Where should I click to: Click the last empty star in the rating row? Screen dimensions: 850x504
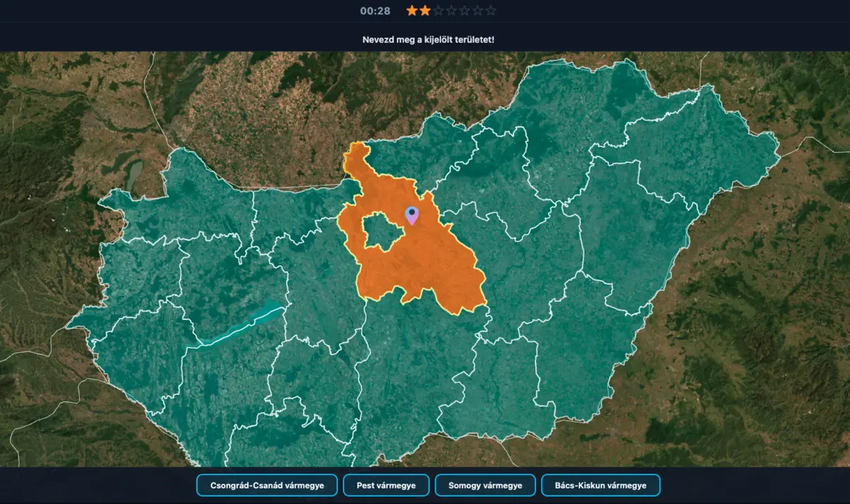pyautogui.click(x=491, y=11)
